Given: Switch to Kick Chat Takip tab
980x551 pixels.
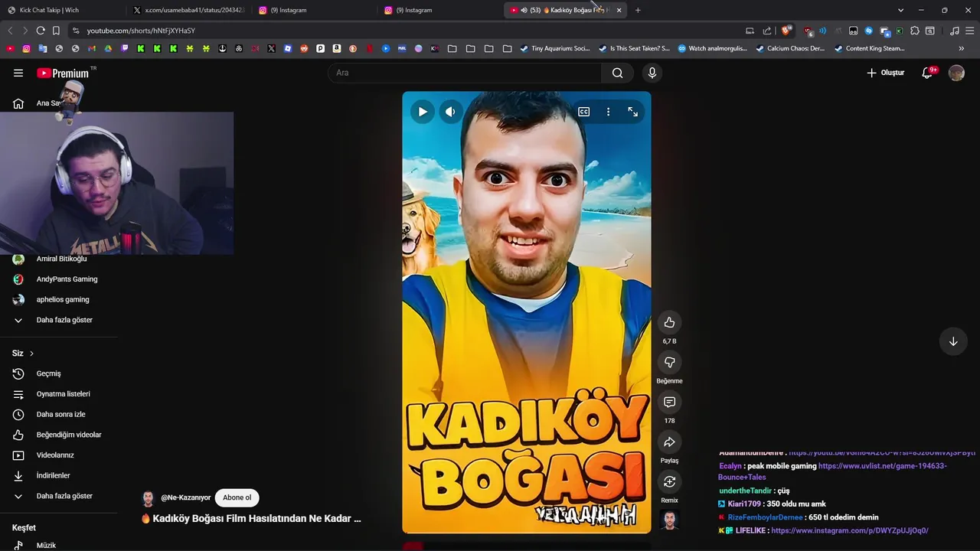Looking at the screenshot, I should tap(61, 10).
